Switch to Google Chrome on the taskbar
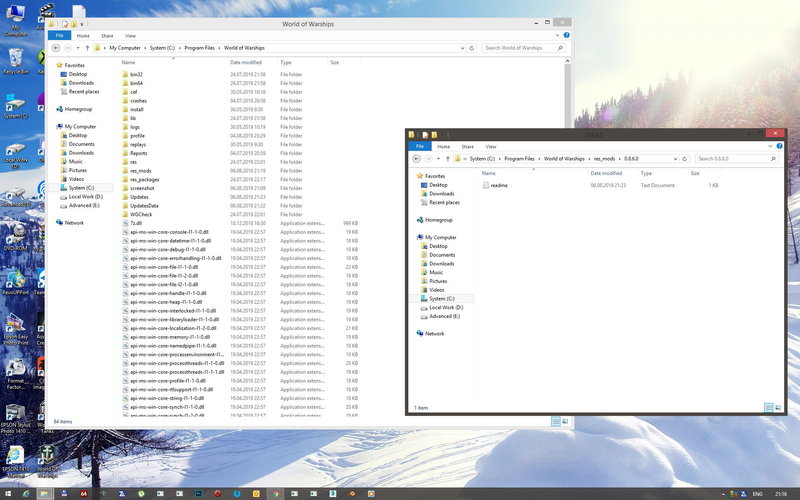800x500 pixels. coord(275,494)
